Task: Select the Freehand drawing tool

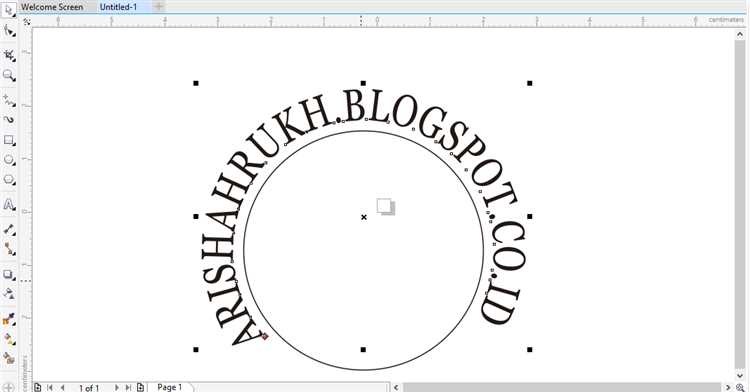Action: pos(9,100)
